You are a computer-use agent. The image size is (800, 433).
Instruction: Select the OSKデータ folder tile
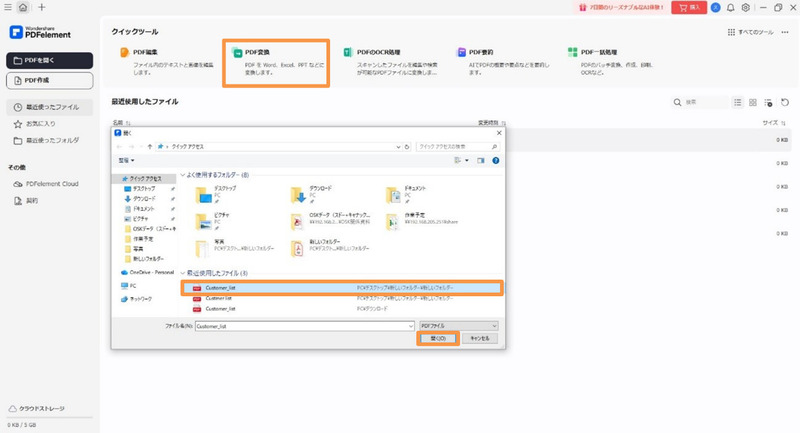click(330, 221)
